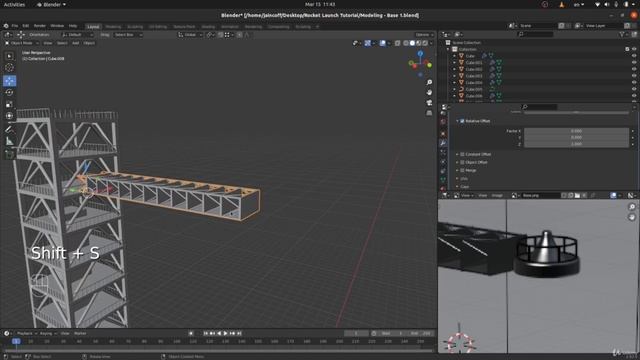Select the Measure tool
Viewport: 640px width, 360px height.
9,142
